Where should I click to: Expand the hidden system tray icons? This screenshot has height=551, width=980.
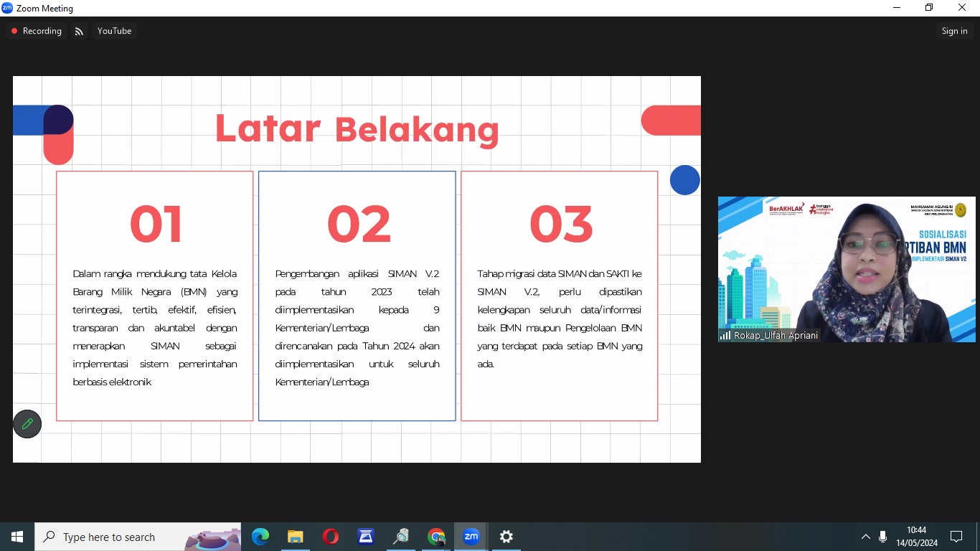(x=866, y=537)
